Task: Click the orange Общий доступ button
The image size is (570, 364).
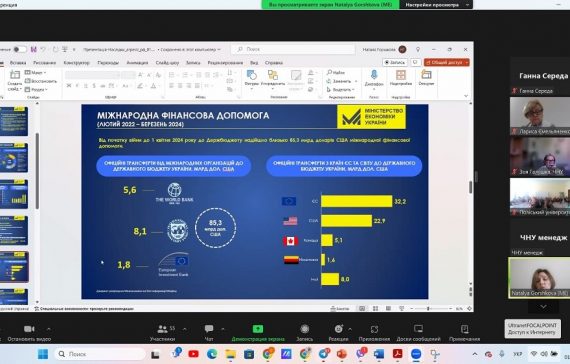Action: 447,63
